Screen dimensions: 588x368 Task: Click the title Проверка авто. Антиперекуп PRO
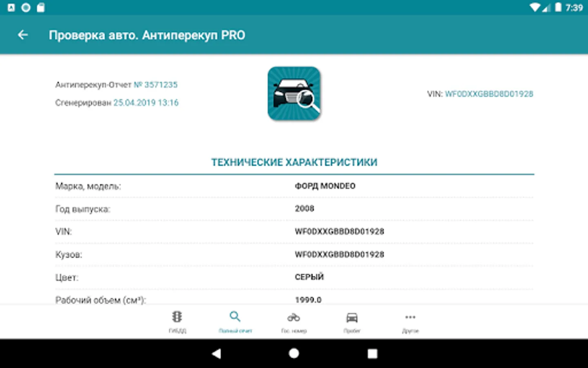(147, 35)
